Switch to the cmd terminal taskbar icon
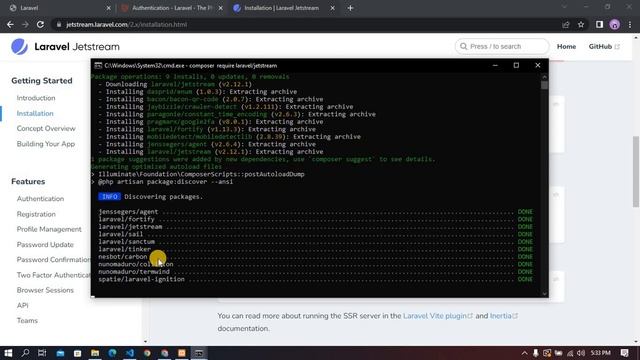Screen dimensions: 640x360 point(199,353)
